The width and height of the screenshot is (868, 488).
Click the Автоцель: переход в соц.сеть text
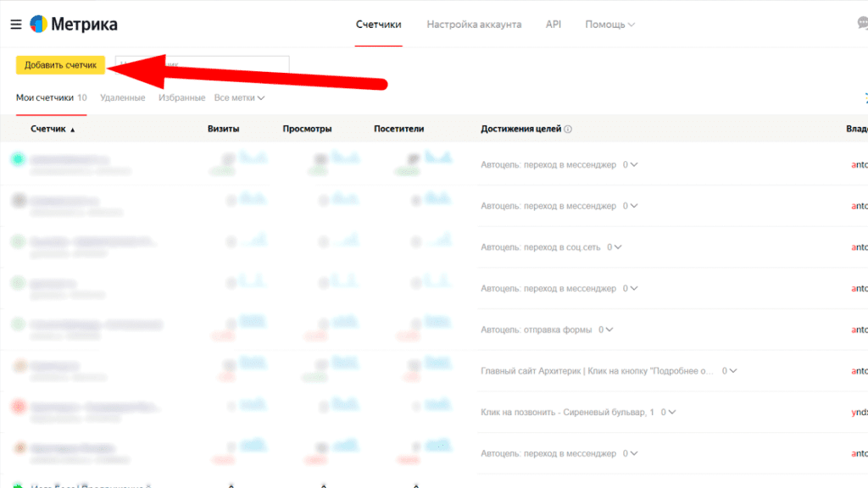tap(540, 247)
